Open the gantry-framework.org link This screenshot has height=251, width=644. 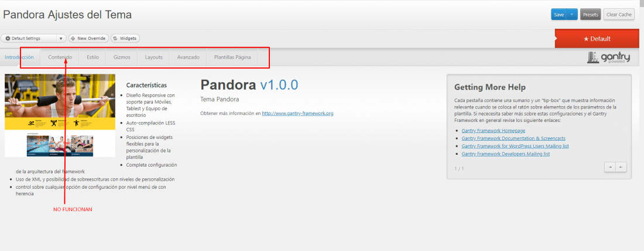tap(298, 113)
